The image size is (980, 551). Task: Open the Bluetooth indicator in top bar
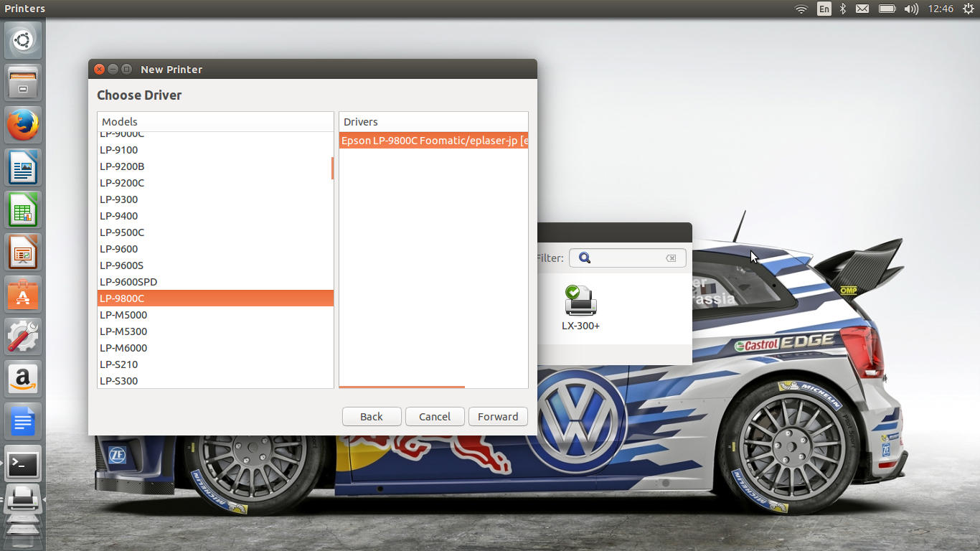(844, 9)
